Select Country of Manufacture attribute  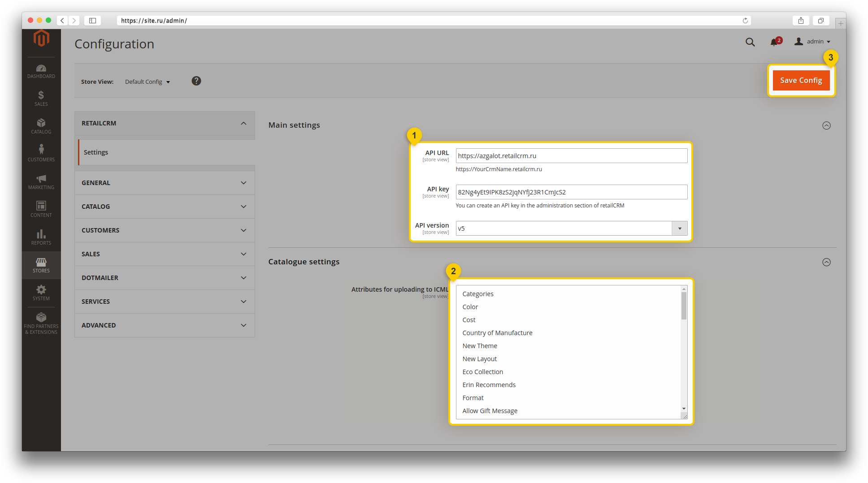click(x=497, y=333)
